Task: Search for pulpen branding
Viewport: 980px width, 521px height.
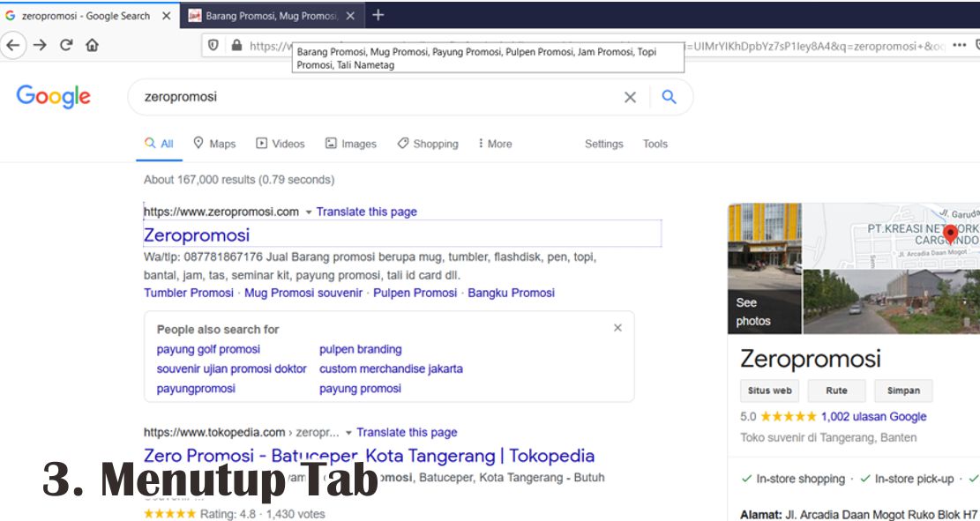Action: tap(361, 349)
